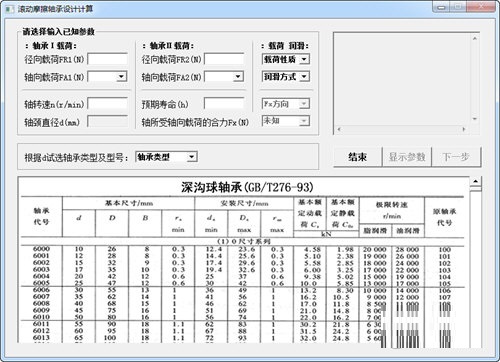
Task: Click the 原轴承代号 column header
Action: point(444,217)
